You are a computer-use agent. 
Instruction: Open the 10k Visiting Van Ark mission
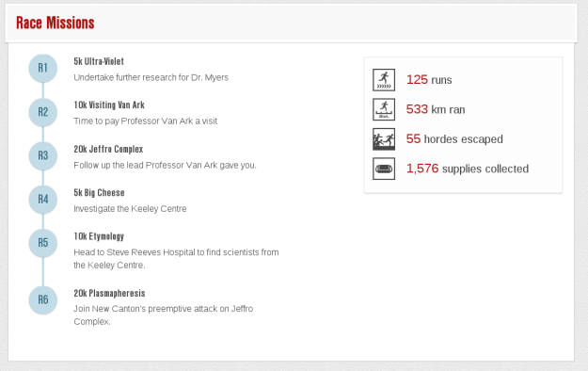[109, 105]
